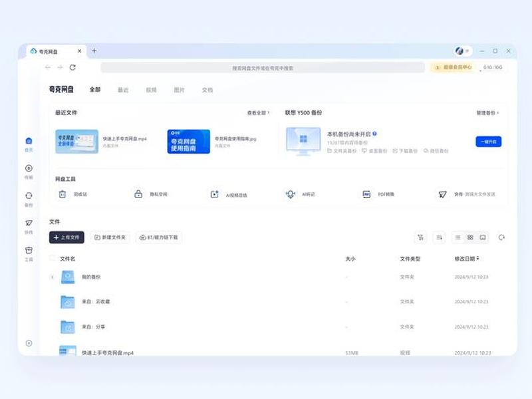Image resolution: width=532 pixels, height=399 pixels.
Task: Switch to grid view layout
Action: [x=470, y=237]
